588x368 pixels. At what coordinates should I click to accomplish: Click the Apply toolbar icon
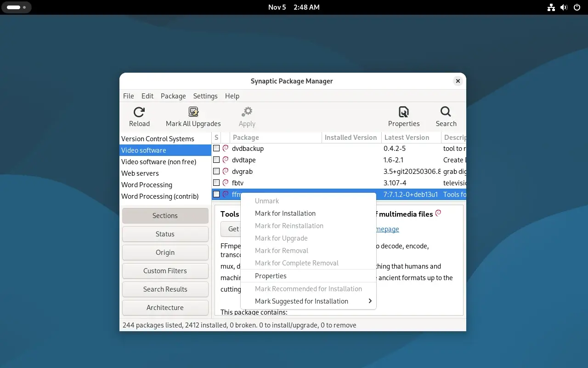[247, 111]
